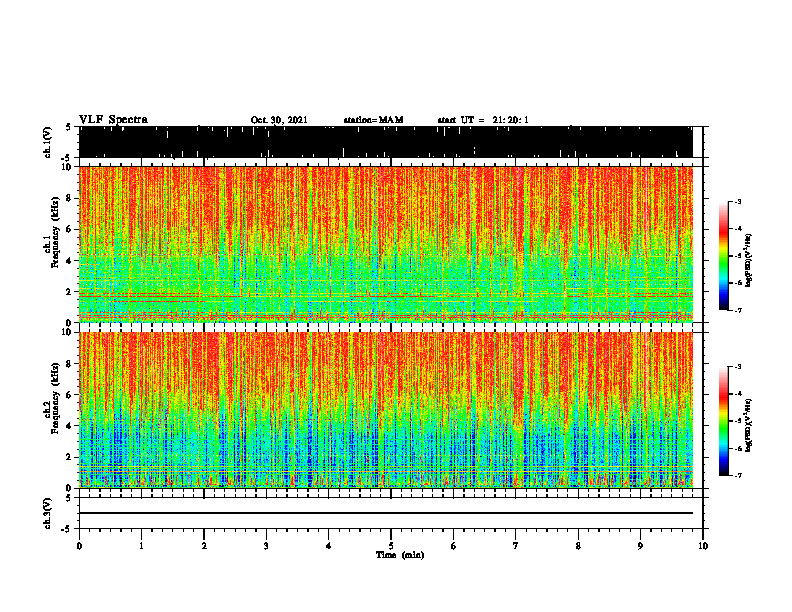The image size is (792, 612).
Task: Click the "Time (min)" x-axis label
Action: pos(400,555)
